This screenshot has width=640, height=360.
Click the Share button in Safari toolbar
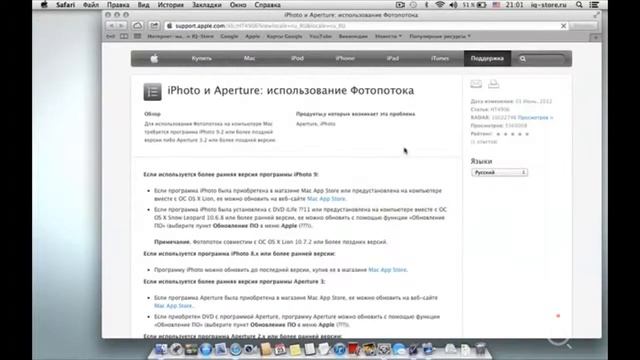[x=154, y=26]
